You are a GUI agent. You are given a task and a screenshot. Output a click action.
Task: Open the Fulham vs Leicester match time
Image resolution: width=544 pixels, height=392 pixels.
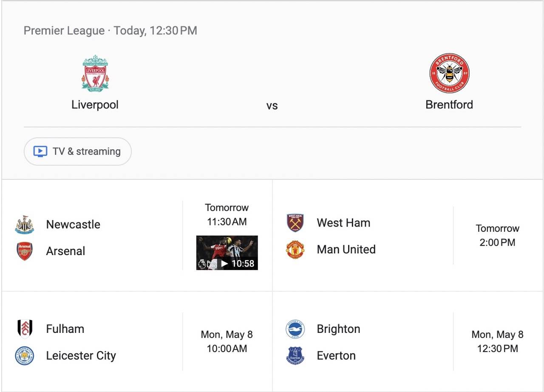click(x=227, y=341)
